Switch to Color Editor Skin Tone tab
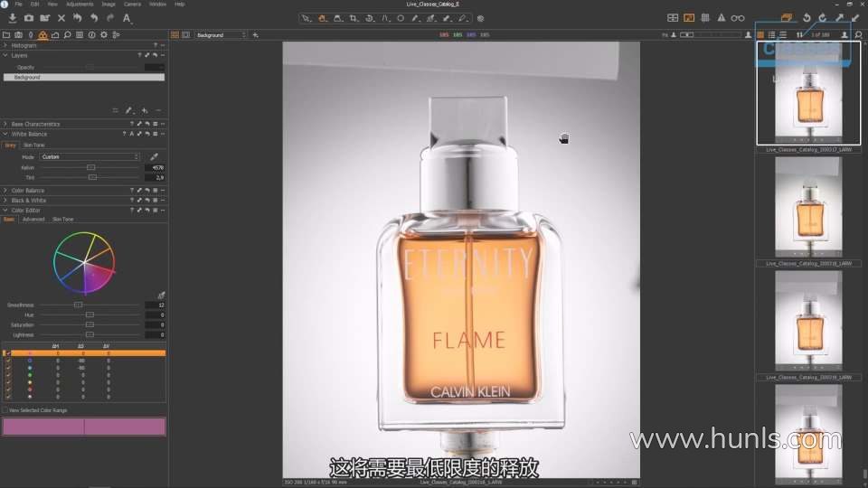Image resolution: width=868 pixels, height=488 pixels. click(x=62, y=219)
